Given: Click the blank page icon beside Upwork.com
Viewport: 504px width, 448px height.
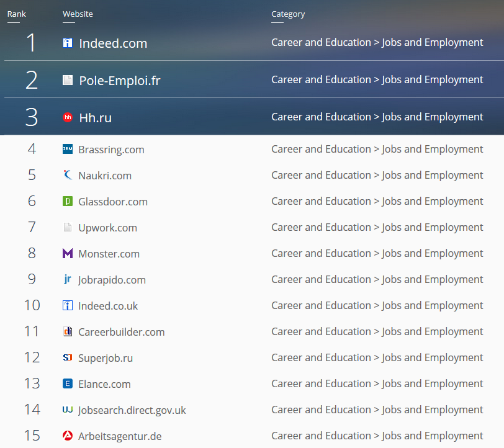Looking at the screenshot, I should (68, 227).
